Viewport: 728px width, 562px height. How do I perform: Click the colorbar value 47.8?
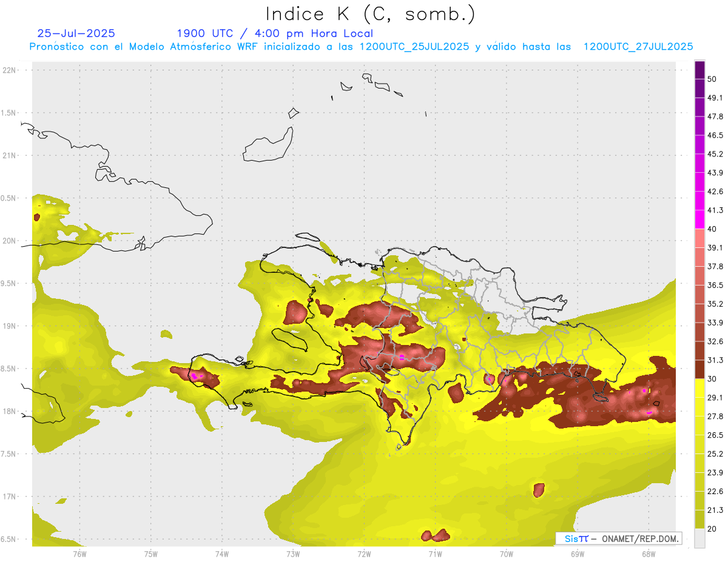[x=715, y=116]
